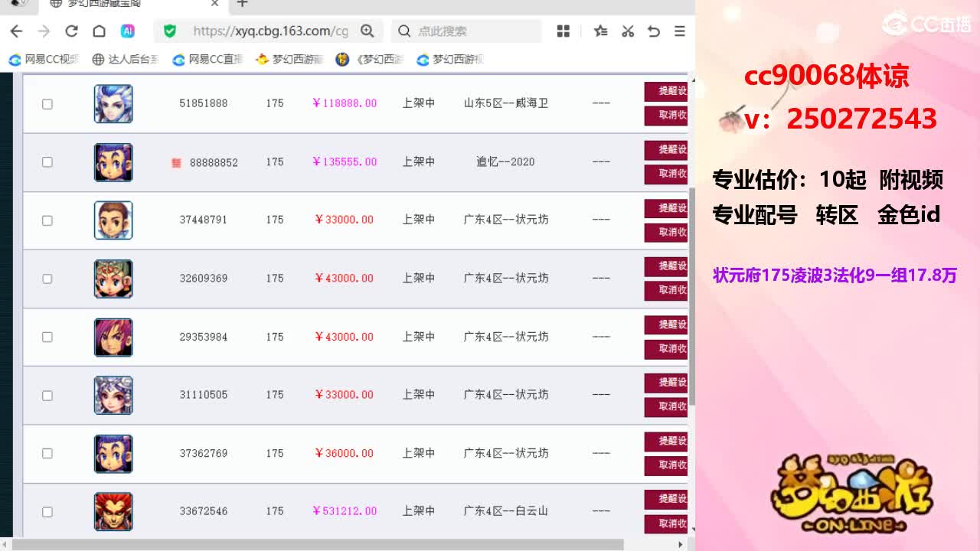
Task: Click avatar of character 29353984
Action: tap(113, 337)
